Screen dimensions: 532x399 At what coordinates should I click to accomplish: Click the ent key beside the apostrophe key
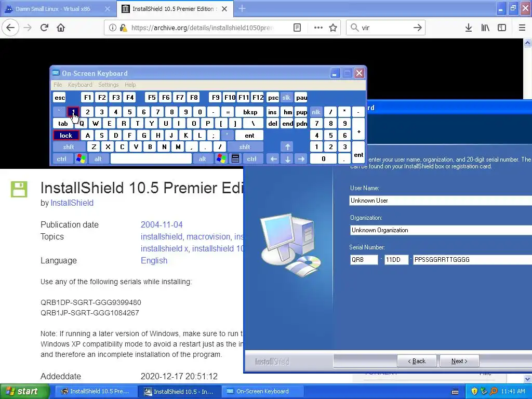[249, 136]
